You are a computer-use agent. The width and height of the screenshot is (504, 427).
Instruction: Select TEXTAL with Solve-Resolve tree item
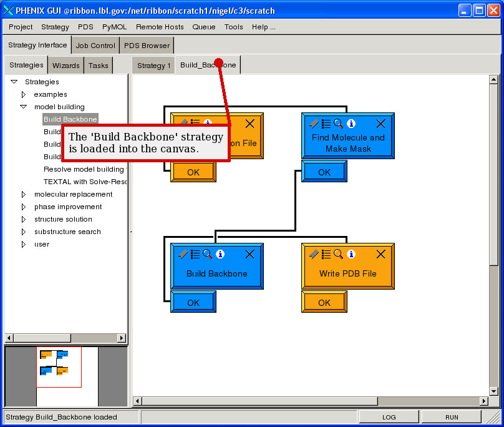click(84, 182)
